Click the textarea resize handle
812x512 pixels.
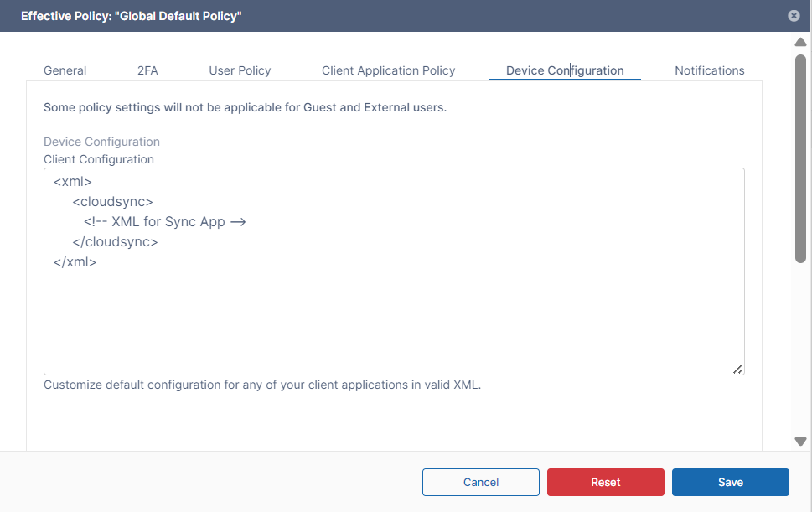pyautogui.click(x=737, y=369)
